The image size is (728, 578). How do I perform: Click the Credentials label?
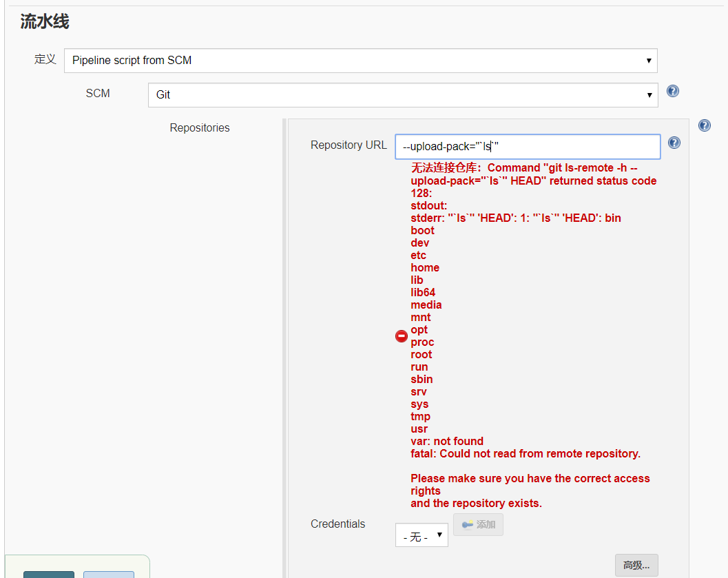click(338, 524)
